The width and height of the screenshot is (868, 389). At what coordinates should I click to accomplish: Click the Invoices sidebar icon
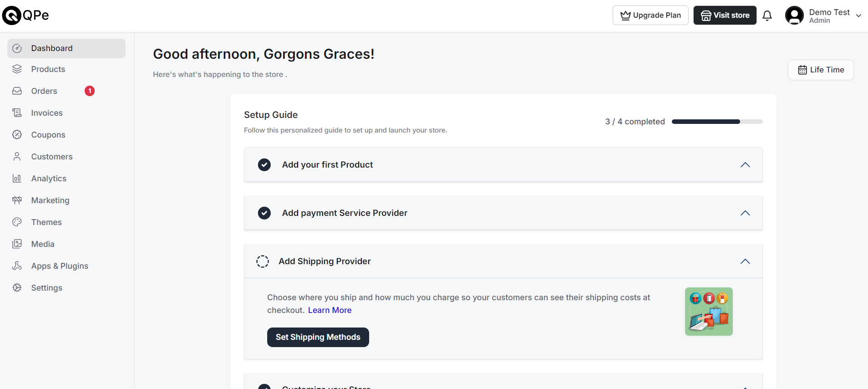[17, 113]
